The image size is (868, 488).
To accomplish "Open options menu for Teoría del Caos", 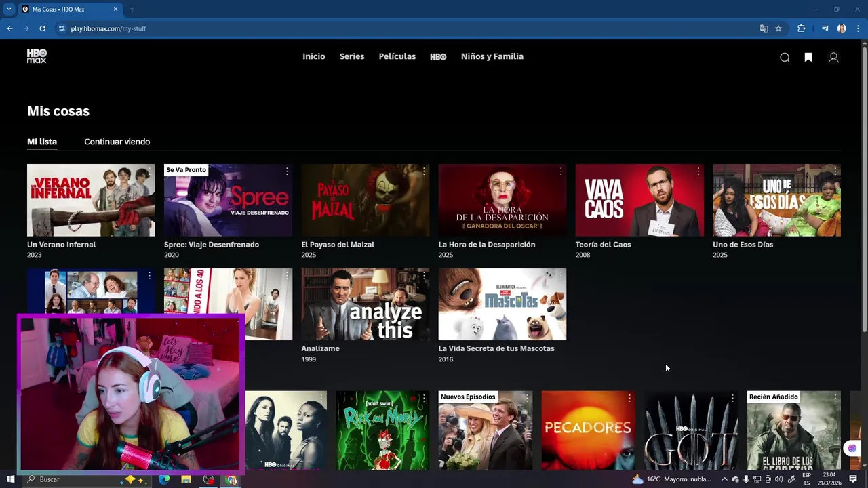I will tap(698, 171).
